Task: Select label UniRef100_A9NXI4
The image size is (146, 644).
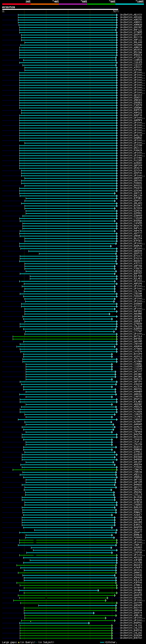Action: (x=131, y=47)
